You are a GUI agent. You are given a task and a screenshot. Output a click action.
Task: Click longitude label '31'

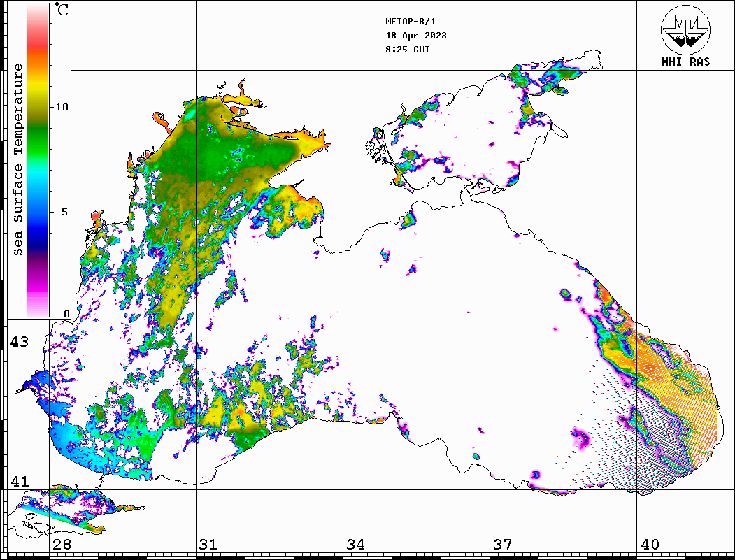point(208,544)
